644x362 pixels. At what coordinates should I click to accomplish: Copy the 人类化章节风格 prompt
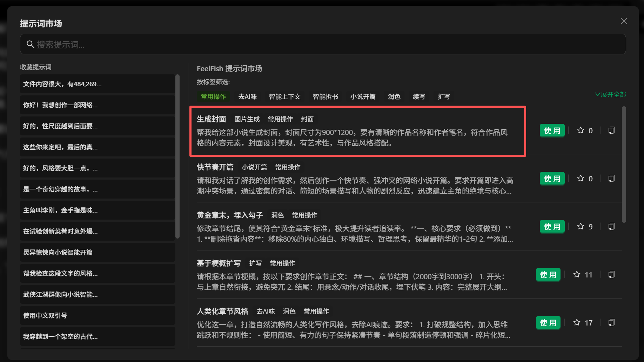click(611, 323)
